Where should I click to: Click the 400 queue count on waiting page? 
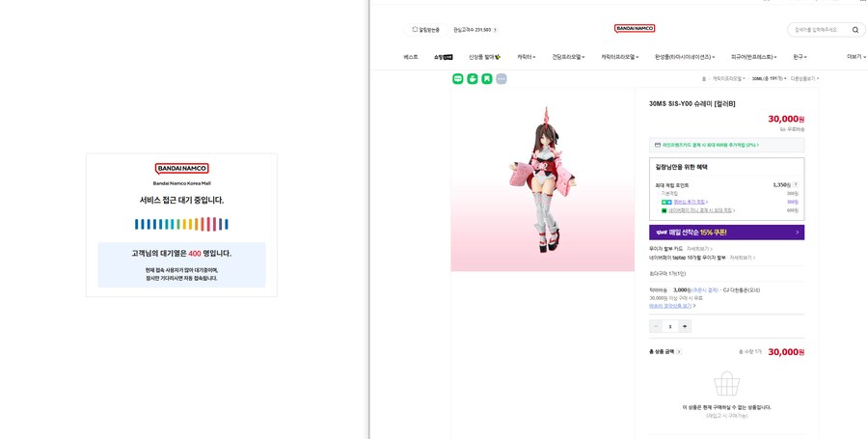(194, 254)
